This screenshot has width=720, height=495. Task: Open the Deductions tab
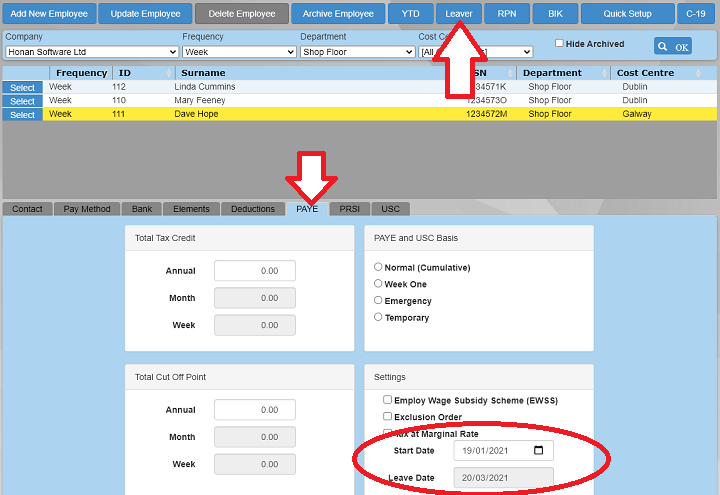click(253, 209)
